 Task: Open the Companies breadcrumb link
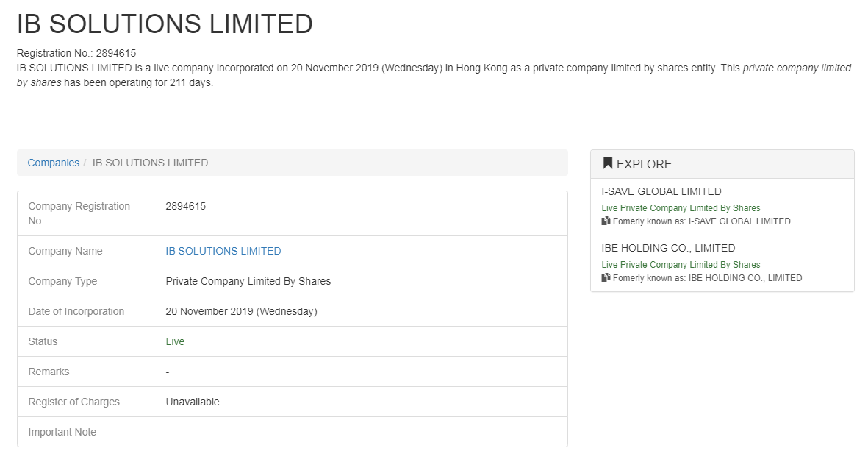tap(53, 163)
